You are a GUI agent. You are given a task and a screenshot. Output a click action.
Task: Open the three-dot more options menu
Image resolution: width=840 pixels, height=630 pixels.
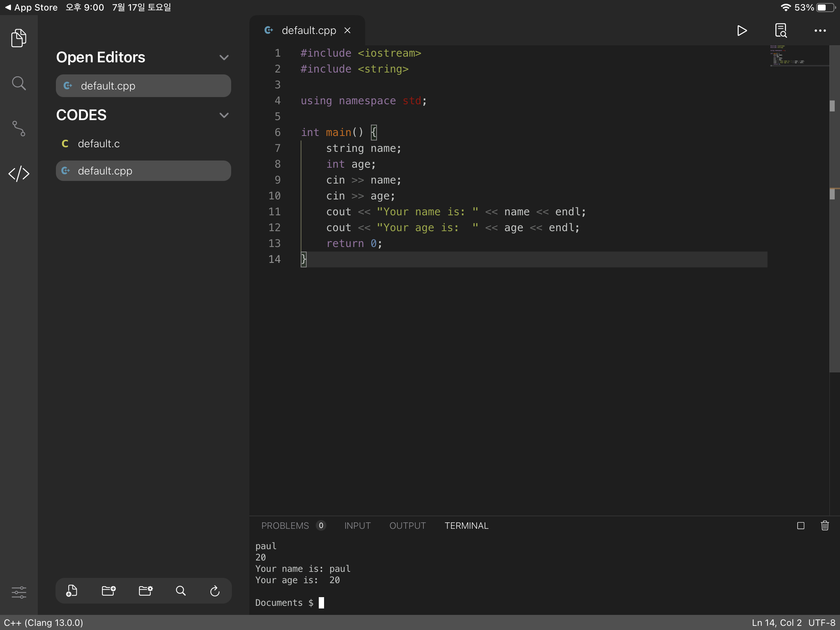[820, 31]
